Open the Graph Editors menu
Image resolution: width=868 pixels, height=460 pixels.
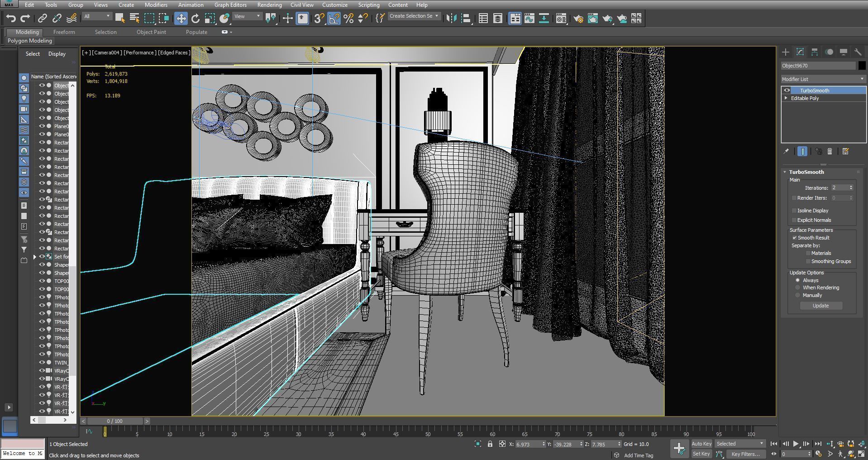click(x=230, y=5)
